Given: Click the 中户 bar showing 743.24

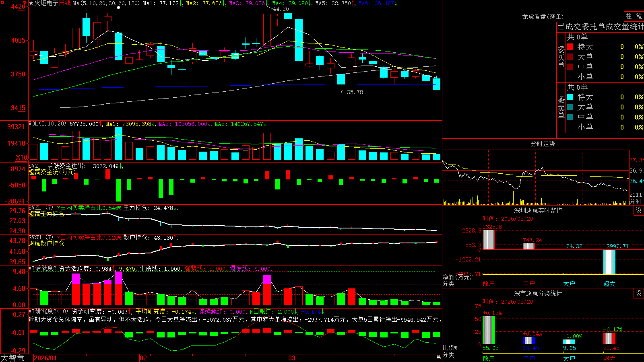Looking at the screenshot, I should click(x=529, y=247).
